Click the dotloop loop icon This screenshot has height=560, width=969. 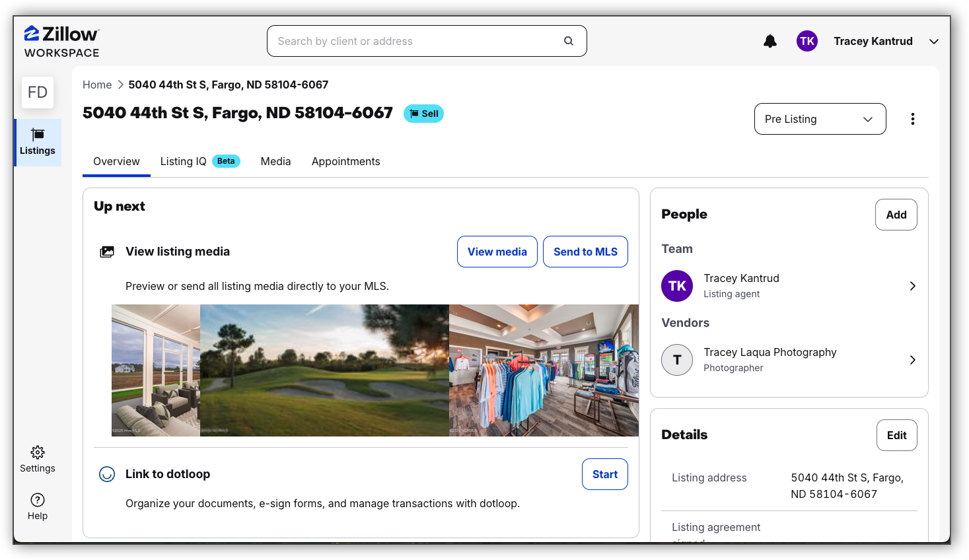click(106, 473)
